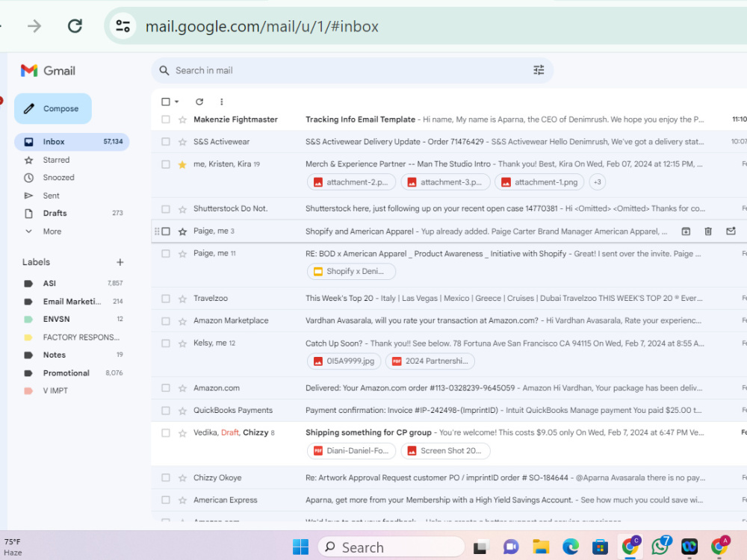This screenshot has height=560, width=747.
Task: Open the Diani-Daniel PDF attachment
Action: (x=352, y=450)
